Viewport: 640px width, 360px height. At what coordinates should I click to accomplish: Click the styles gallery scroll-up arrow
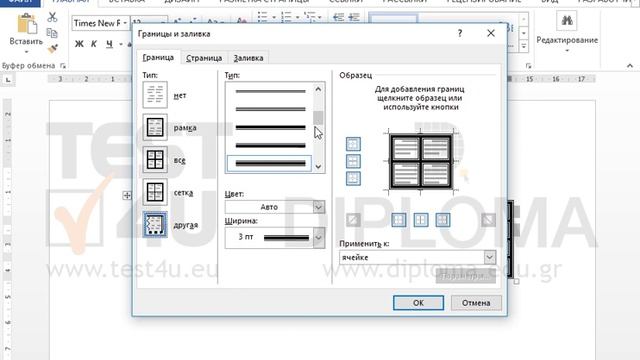click(524, 19)
